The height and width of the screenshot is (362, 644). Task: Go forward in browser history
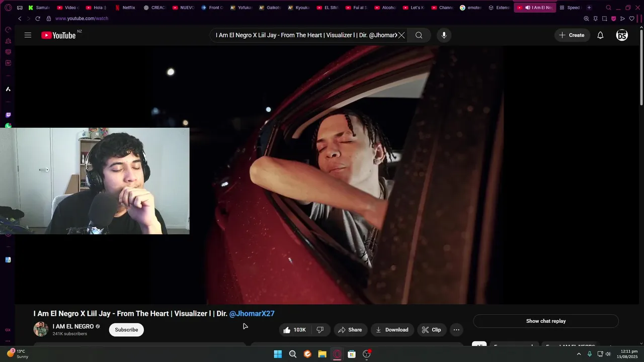tap(28, 19)
